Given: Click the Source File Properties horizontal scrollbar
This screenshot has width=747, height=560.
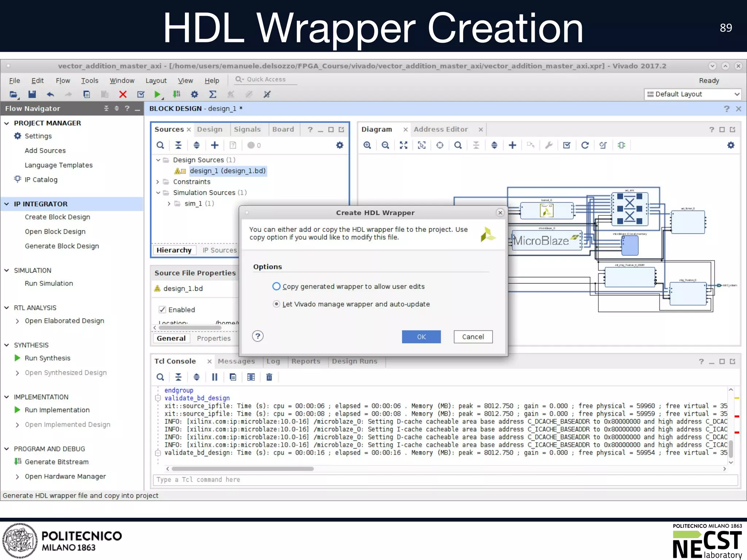Looking at the screenshot, I should [x=190, y=328].
